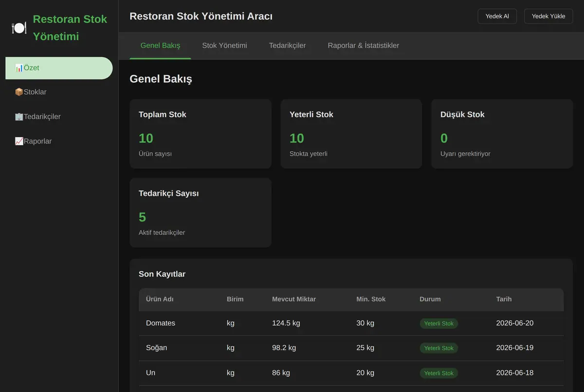
Task: Click the 98.2 kg quantity cell
Action: pyautogui.click(x=284, y=348)
